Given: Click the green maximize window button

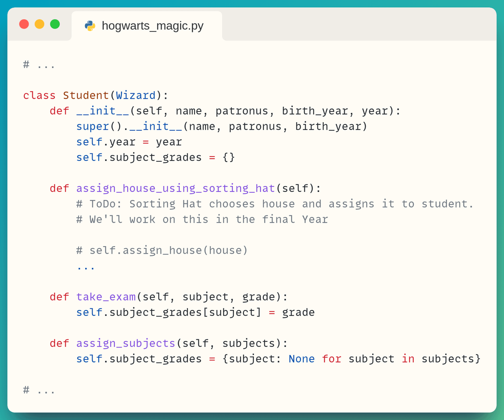Looking at the screenshot, I should 55,24.
